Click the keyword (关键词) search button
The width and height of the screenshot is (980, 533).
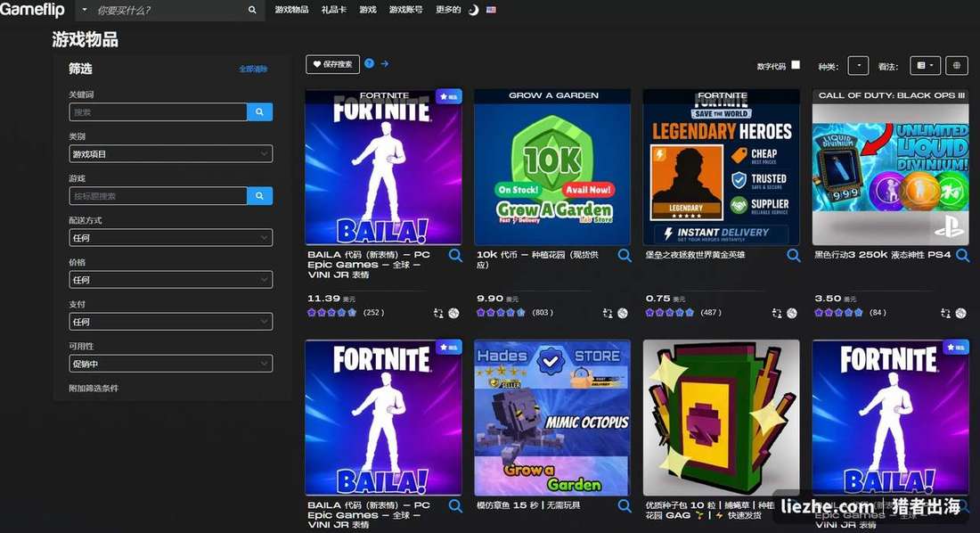259,112
